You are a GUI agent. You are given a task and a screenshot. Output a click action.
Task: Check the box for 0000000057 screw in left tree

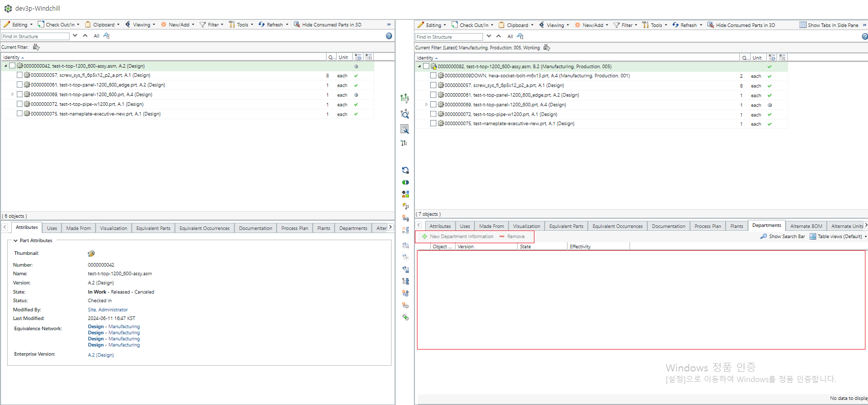pyautogui.click(x=20, y=75)
